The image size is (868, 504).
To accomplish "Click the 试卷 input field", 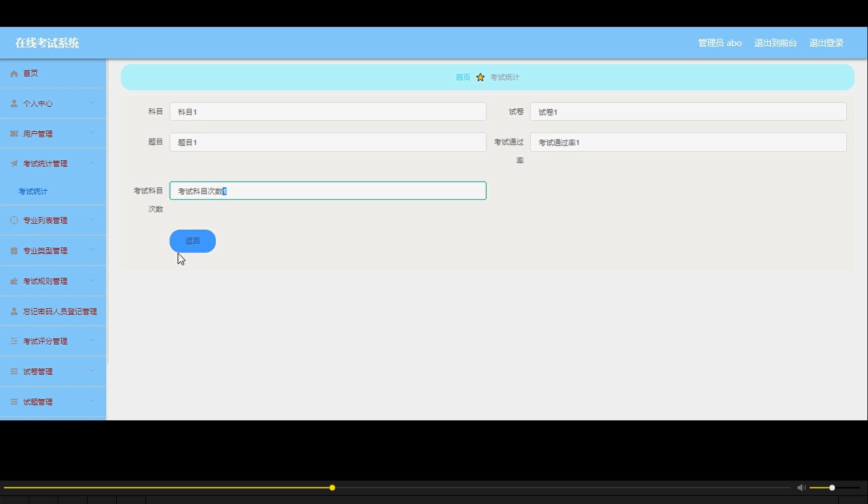I will (688, 112).
